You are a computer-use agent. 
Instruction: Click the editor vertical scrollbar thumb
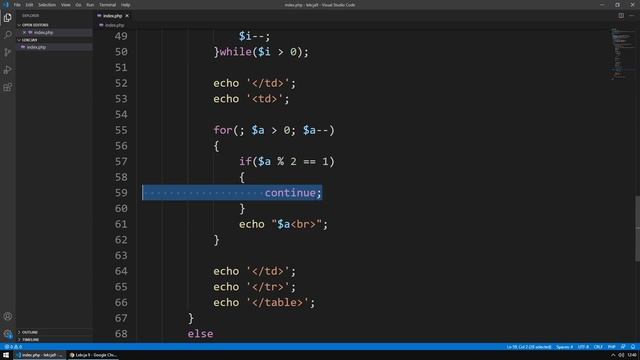point(637,229)
